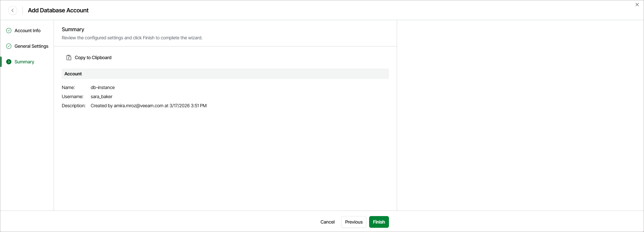
Task: Click the Summary step arrow icon
Action: tap(9, 62)
